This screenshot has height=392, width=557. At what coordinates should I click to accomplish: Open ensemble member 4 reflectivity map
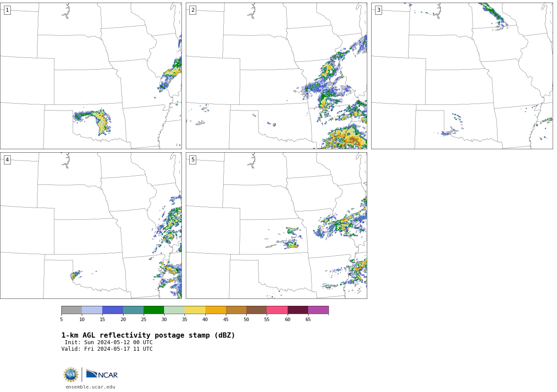pos(91,225)
